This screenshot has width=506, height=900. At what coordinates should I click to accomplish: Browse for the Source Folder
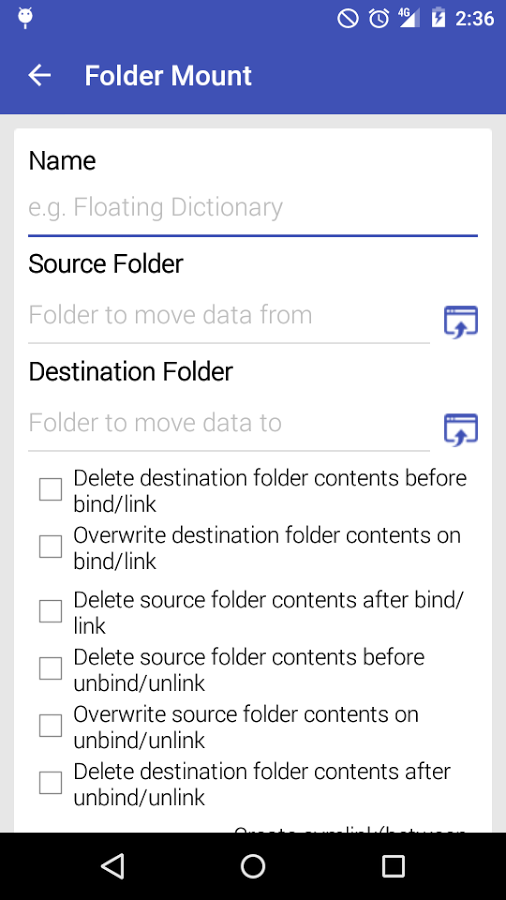point(461,321)
